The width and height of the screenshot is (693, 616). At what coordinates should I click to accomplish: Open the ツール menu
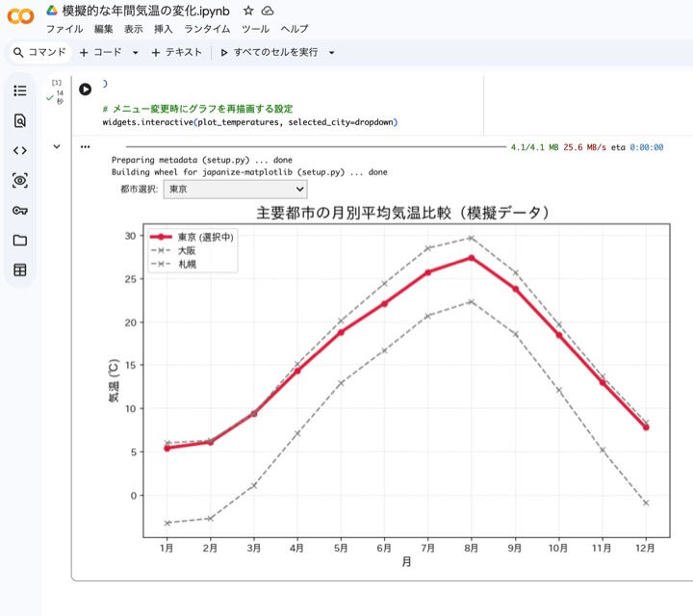tap(255, 29)
